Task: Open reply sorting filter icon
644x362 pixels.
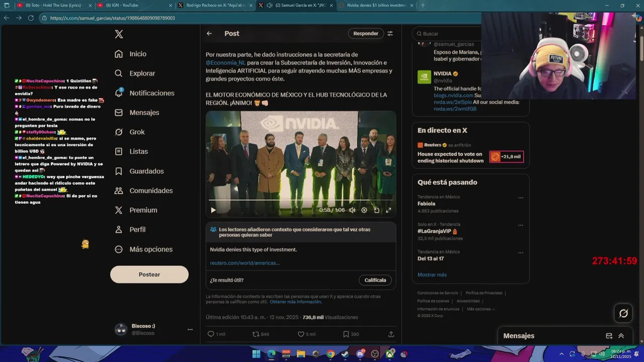Action: (390, 34)
